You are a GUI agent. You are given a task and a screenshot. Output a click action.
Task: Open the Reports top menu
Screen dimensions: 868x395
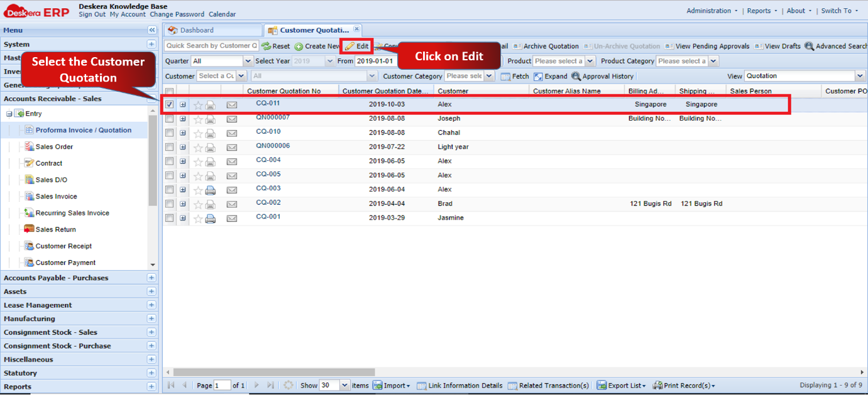762,11
